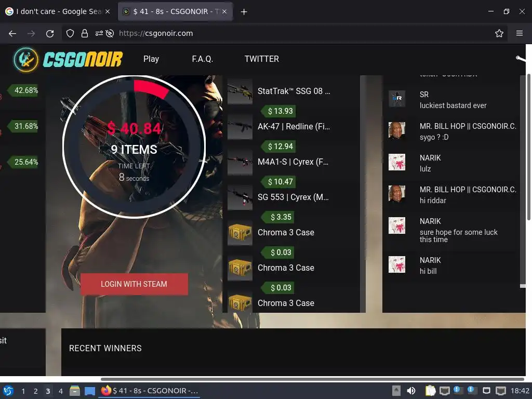This screenshot has height=399, width=532.
Task: Click the $ 10.47 price tag
Action: coord(278,181)
